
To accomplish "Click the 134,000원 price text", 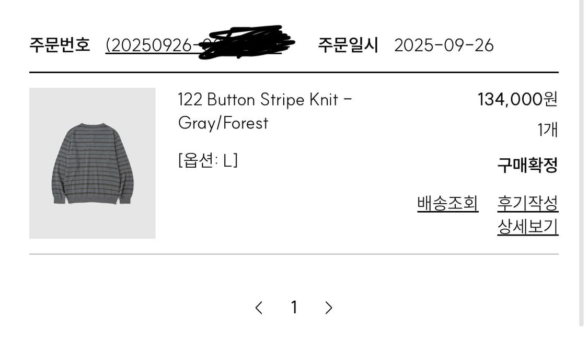I will click(517, 99).
